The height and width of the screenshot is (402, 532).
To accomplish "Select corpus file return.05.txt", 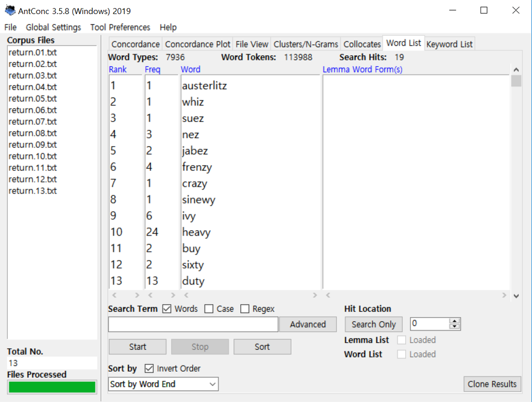I will pos(33,98).
